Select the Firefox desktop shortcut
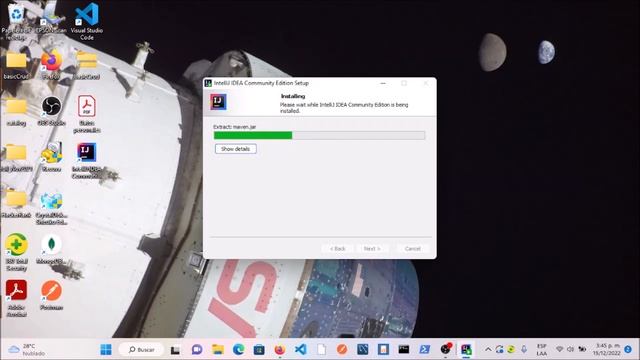Image resolution: width=640 pixels, height=360 pixels. click(51, 65)
